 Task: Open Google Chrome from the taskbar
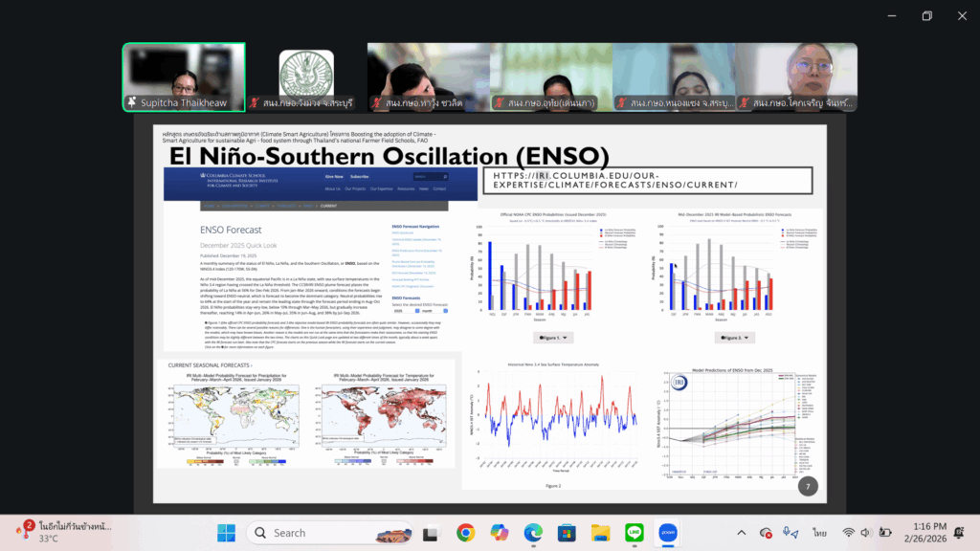coord(466,533)
